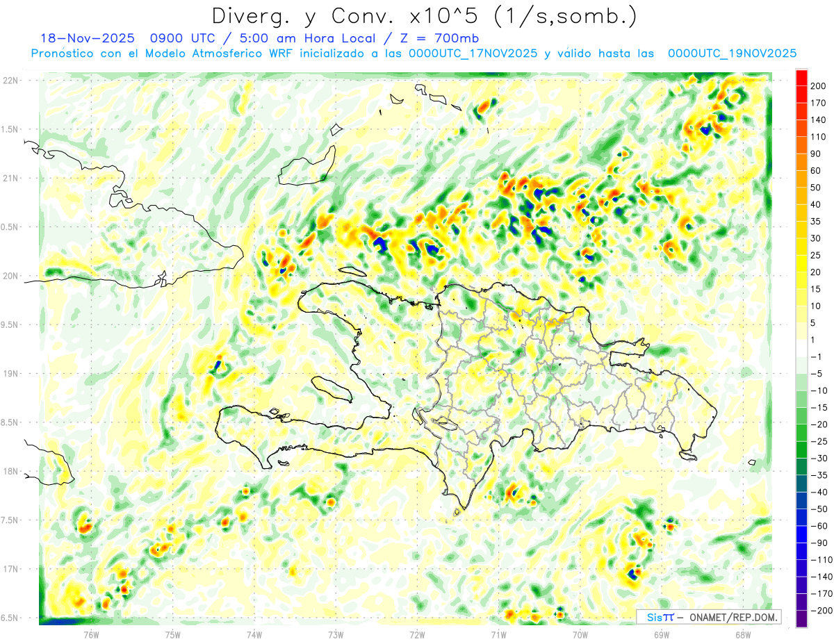Click the purple swatch below the -200 label

click(801, 618)
